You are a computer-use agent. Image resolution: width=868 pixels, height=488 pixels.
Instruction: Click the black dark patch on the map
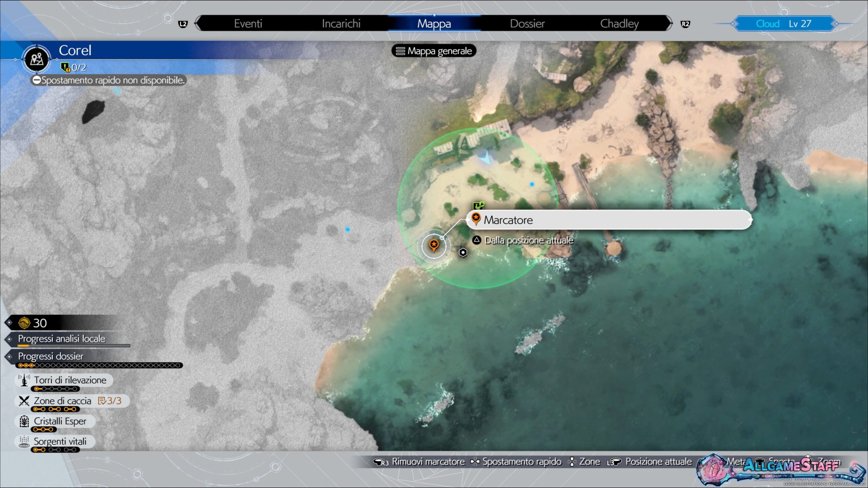tap(93, 112)
